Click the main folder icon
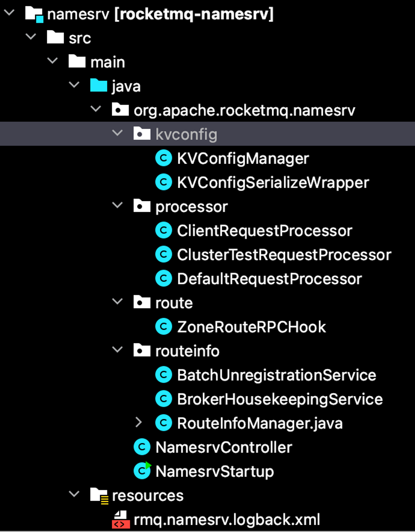This screenshot has width=415, height=532. 77,61
